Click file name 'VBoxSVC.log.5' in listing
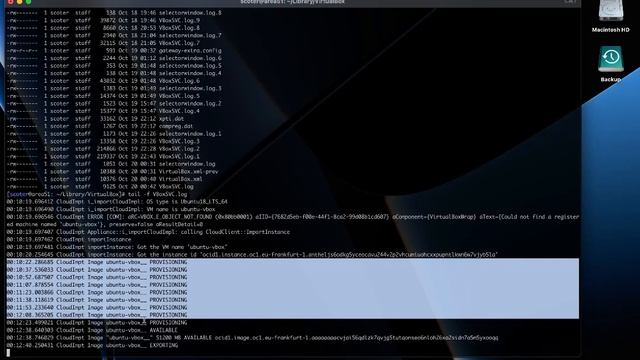640x360 pixels. click(179, 96)
